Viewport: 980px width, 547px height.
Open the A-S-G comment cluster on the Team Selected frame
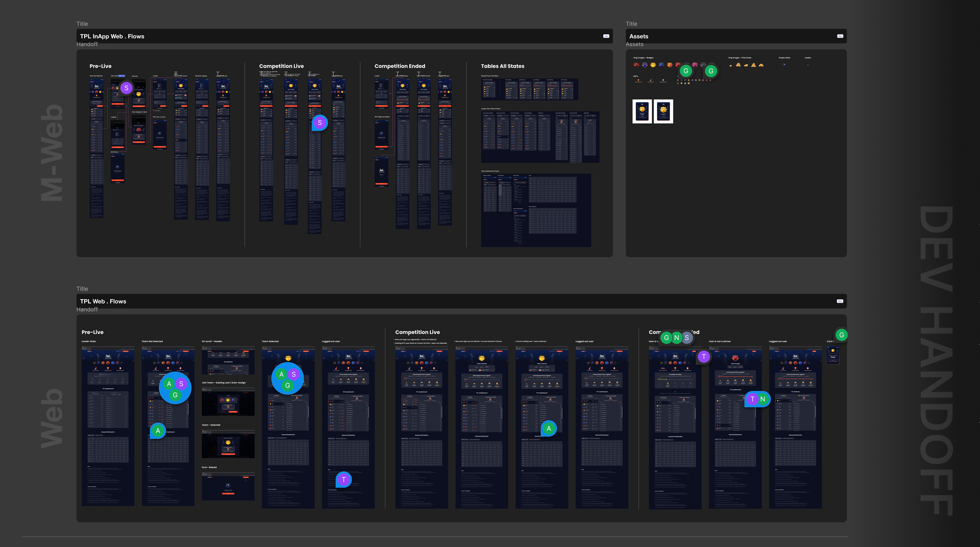click(x=287, y=379)
